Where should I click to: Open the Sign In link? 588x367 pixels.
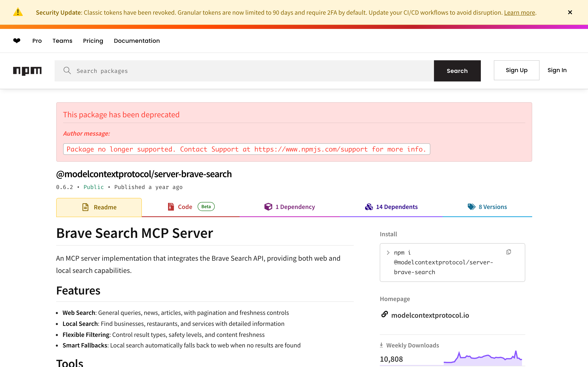pyautogui.click(x=557, y=70)
